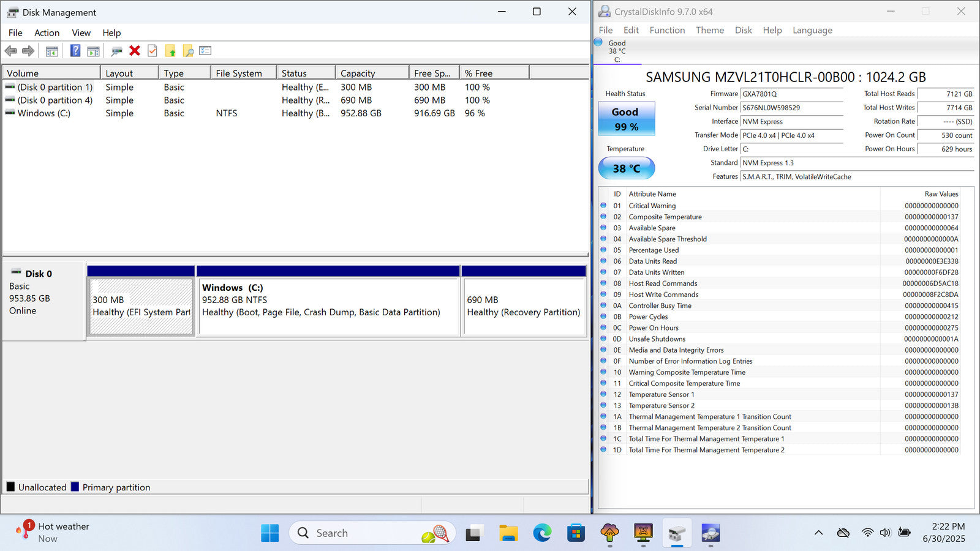Open Help via the blue question mark icon
Screen dimensions: 980x551
75,51
